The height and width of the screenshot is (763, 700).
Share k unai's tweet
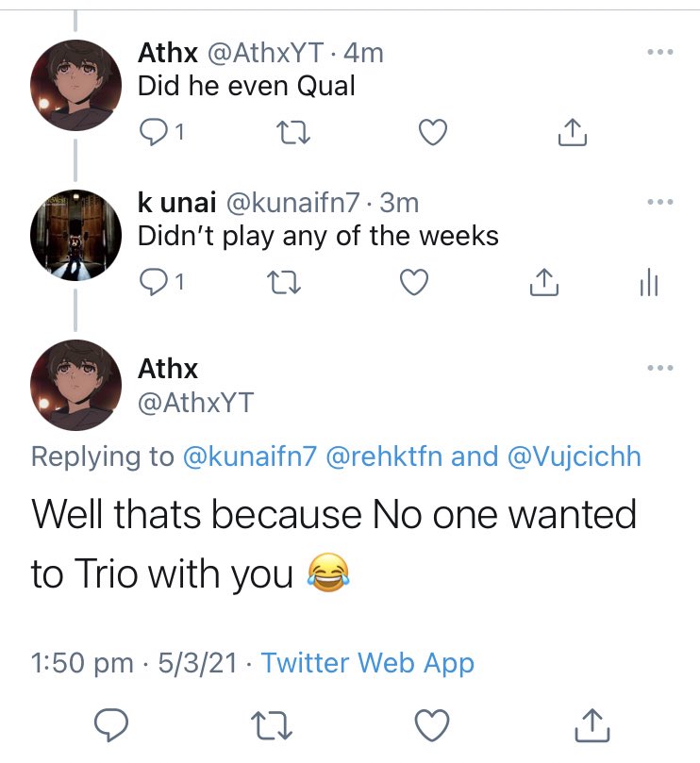click(x=542, y=281)
